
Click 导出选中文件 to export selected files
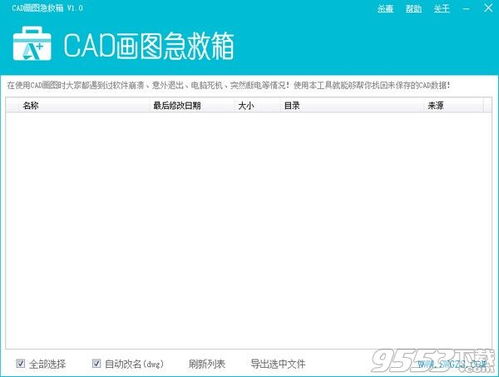[278, 364]
